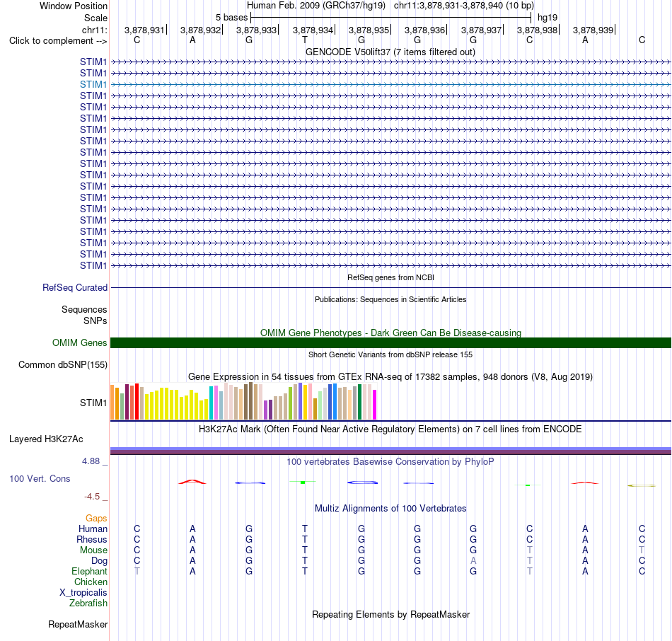Click the 'Dog' alignment row label
The height and width of the screenshot is (641, 672).
tap(99, 561)
